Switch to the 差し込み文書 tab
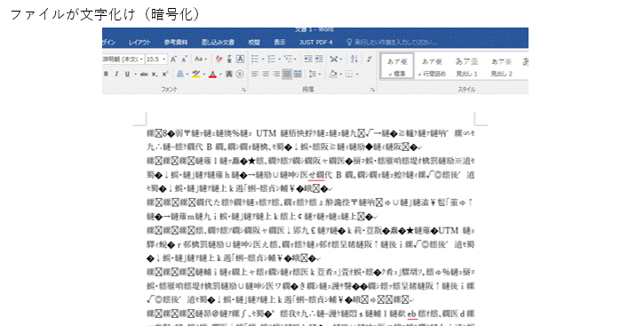The image size is (644, 326). [219, 43]
